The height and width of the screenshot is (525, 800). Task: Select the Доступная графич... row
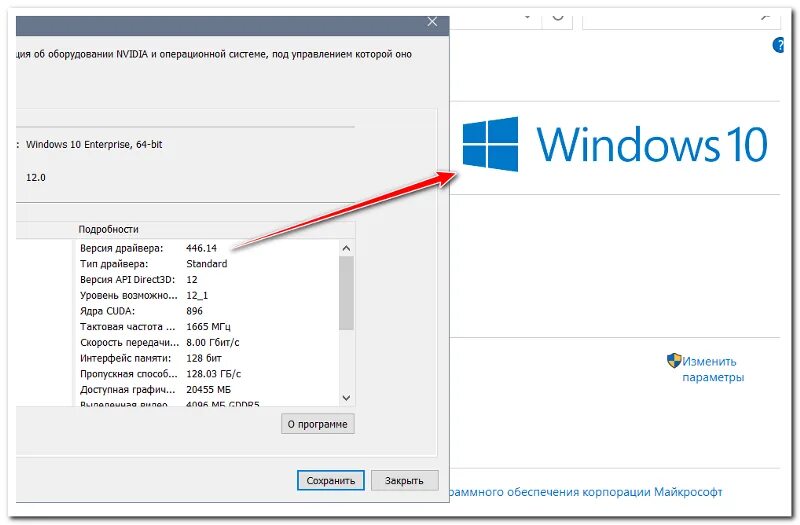click(206, 390)
